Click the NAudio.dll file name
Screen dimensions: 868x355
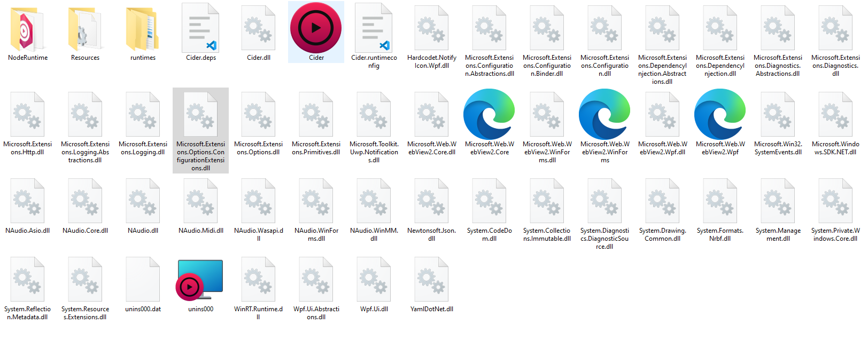tap(143, 231)
